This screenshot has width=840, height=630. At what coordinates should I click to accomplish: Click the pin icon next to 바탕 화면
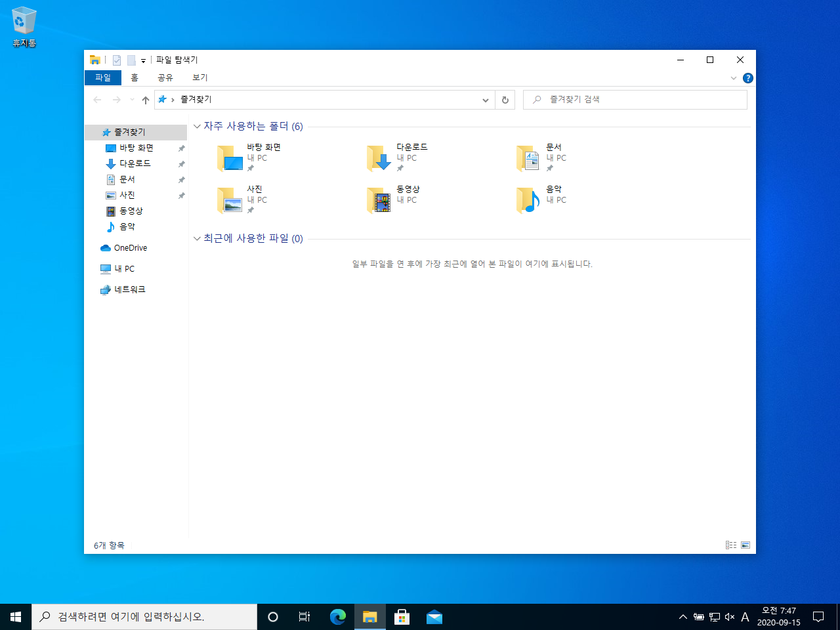tap(182, 148)
